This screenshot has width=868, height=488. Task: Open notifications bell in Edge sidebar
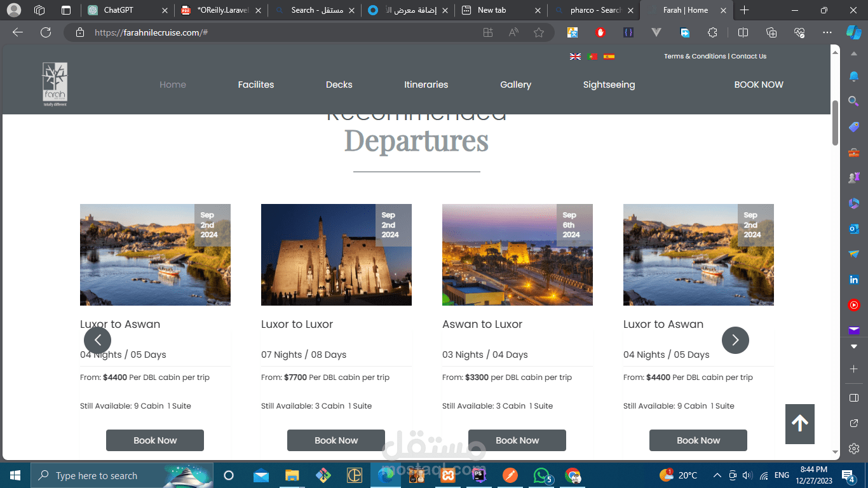pos(854,76)
